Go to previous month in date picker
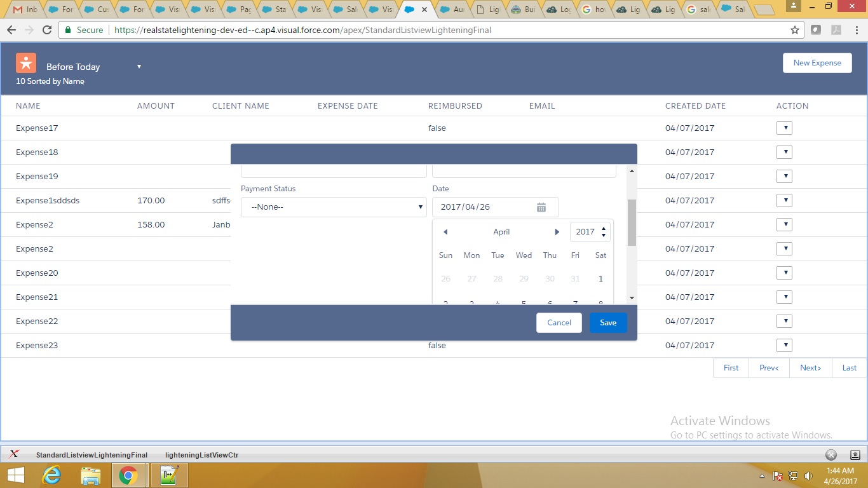Screen dimensions: 868x488 [x=445, y=232]
